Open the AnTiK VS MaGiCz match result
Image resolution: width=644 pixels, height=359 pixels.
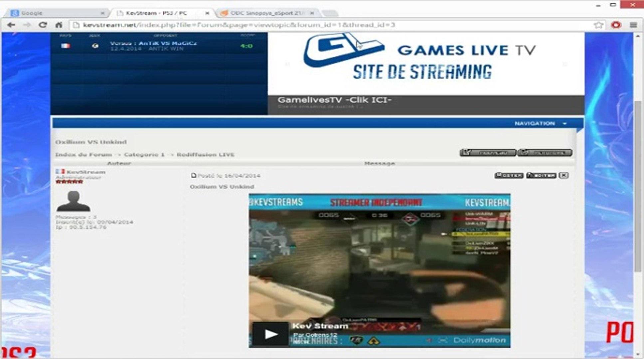tap(153, 43)
